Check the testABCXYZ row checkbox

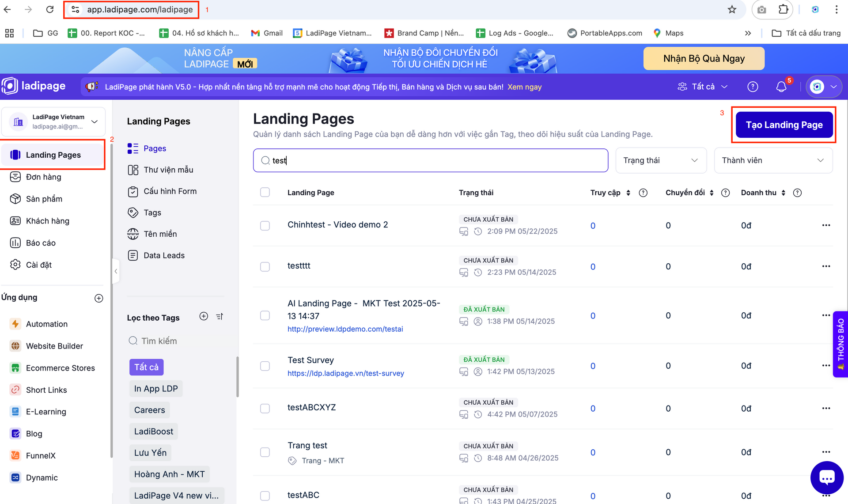coord(265,409)
